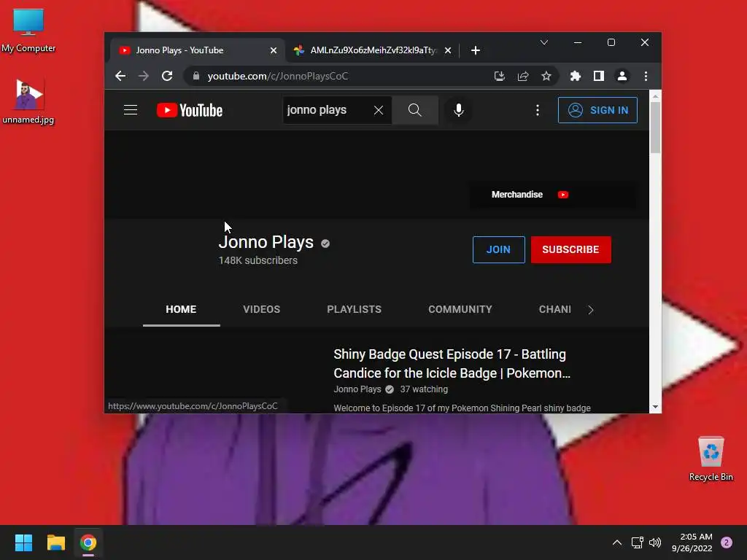Open Merchandise banner link
The width and height of the screenshot is (747, 560).
tap(517, 194)
